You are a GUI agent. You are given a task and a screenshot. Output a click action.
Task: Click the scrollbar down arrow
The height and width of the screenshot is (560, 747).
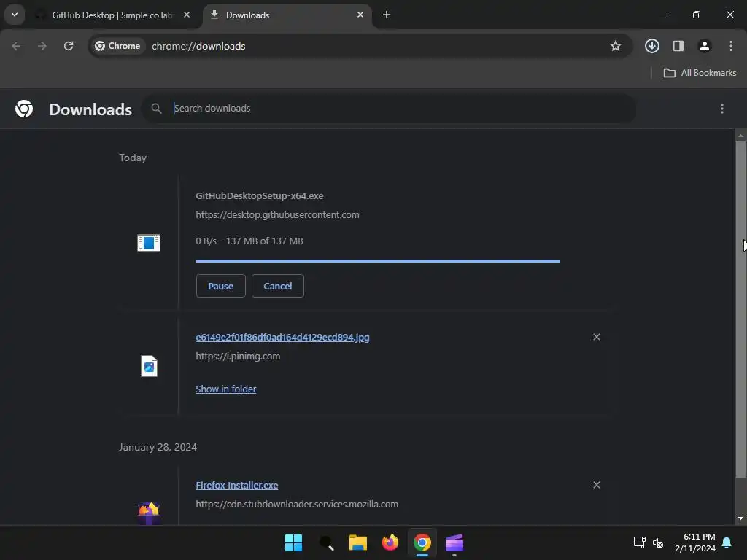(x=740, y=518)
